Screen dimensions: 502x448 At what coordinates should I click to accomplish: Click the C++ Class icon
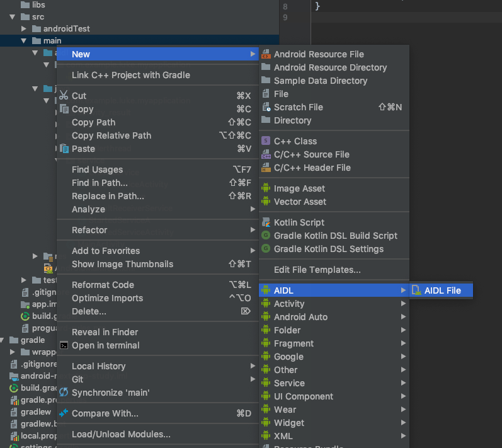pyautogui.click(x=266, y=141)
